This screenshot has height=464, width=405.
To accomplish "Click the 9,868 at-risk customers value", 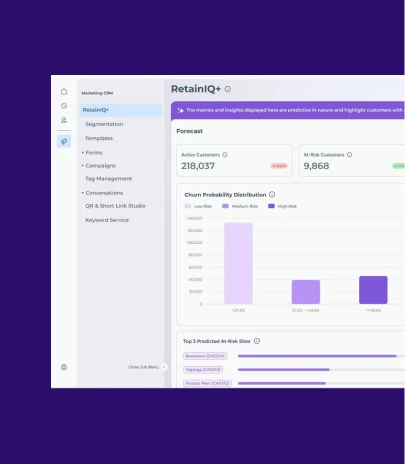I will [x=316, y=166].
